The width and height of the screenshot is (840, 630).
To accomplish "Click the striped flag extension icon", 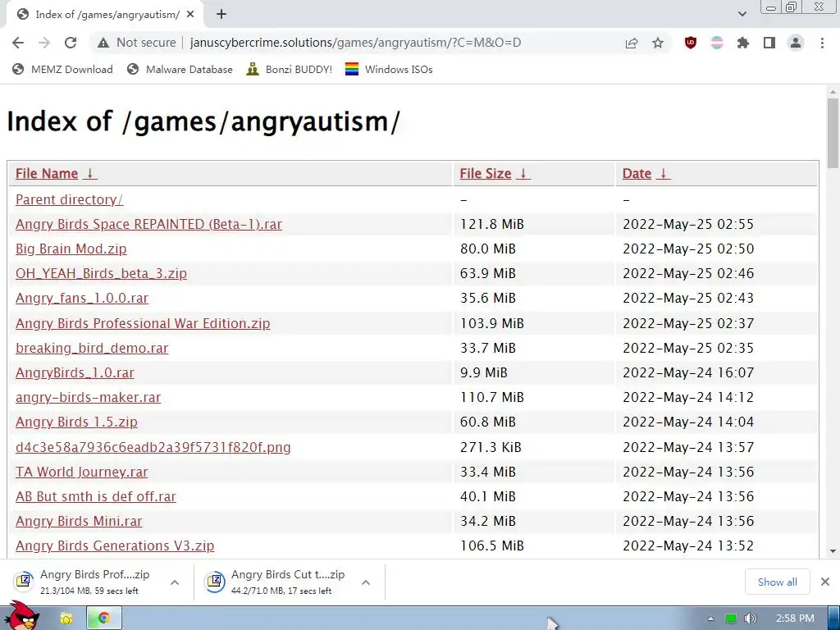I will point(717,43).
